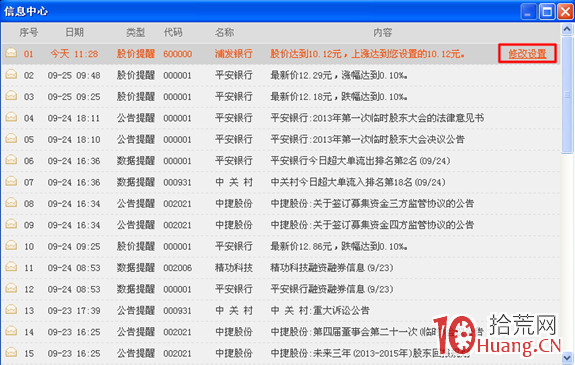Select message '最新价12.29元，涨幅达到0.10%'
The width and height of the screenshot is (575, 365).
(339, 75)
